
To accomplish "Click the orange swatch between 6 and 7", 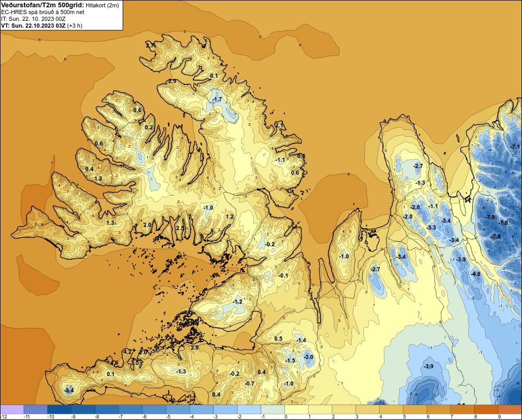I will 439,409.
